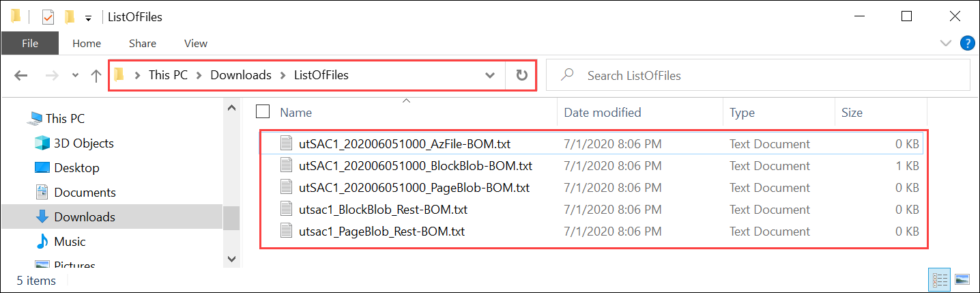
Task: Click the search magnifier icon
Action: (566, 75)
